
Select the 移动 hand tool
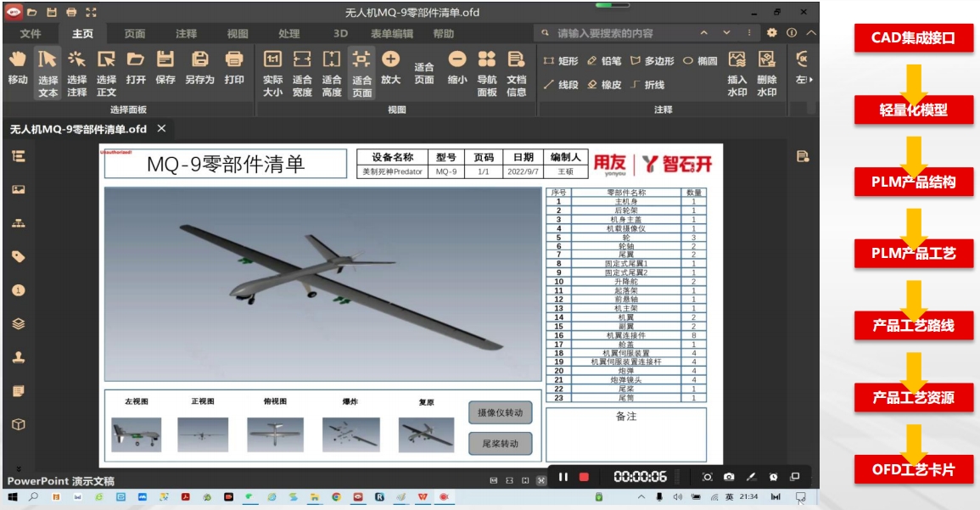[x=18, y=68]
